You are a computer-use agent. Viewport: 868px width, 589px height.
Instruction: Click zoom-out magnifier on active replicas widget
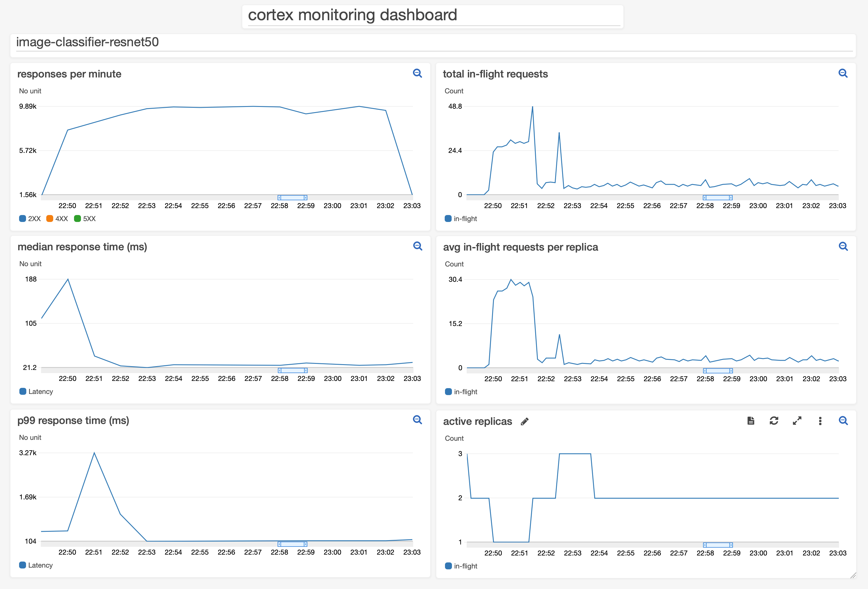pyautogui.click(x=843, y=421)
